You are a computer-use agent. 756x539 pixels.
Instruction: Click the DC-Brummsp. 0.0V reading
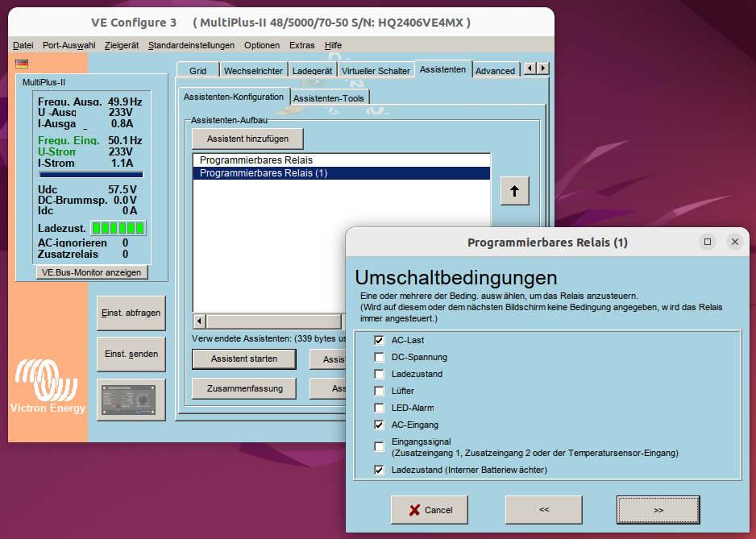pos(87,200)
